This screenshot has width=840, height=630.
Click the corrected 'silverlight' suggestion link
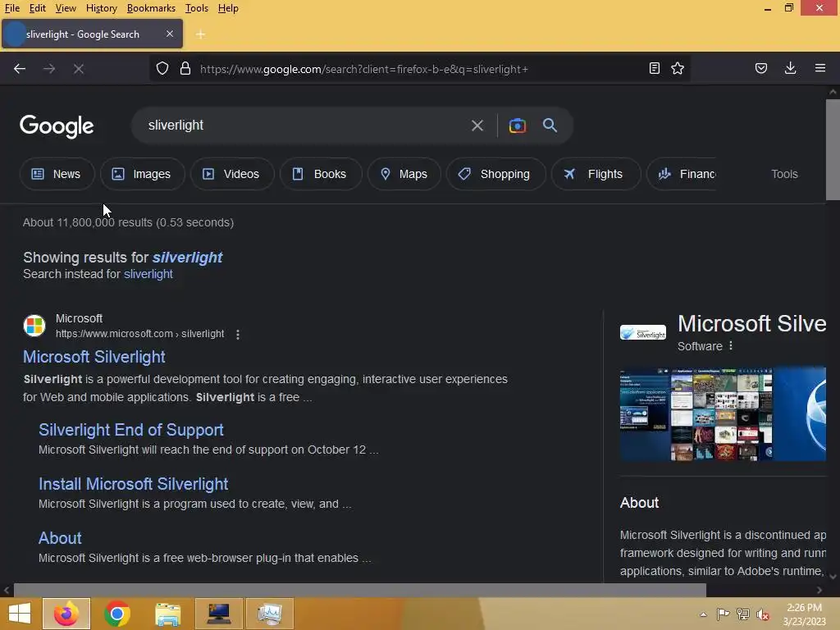187,258
